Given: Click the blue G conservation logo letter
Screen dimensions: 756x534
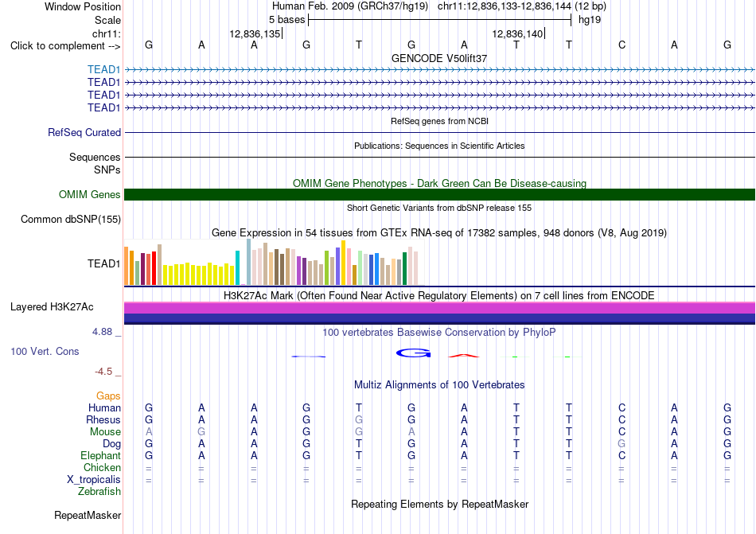Looking at the screenshot, I should (413, 354).
